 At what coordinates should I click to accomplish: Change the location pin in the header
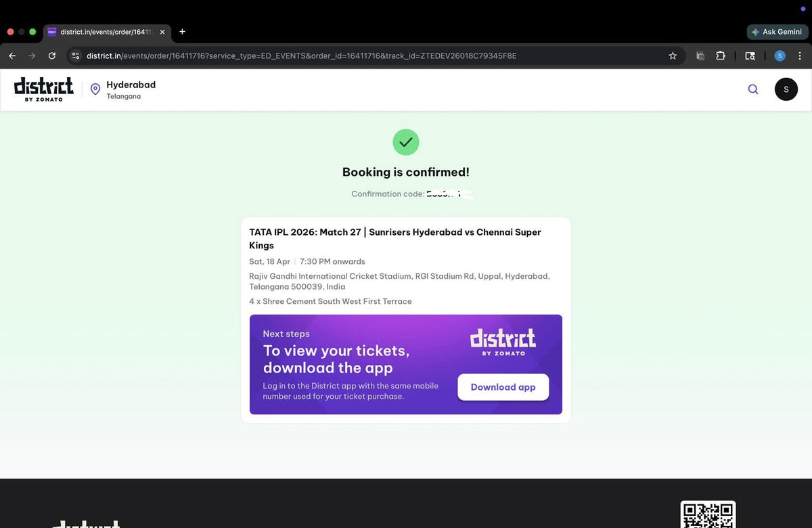pos(95,89)
